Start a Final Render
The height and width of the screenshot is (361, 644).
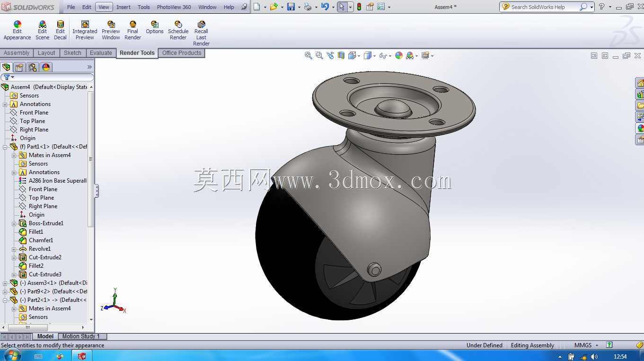[x=132, y=30]
